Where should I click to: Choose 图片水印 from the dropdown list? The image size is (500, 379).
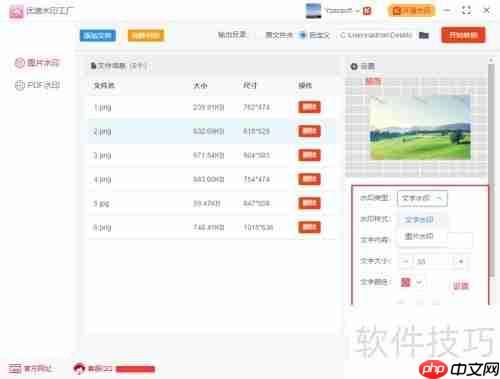[x=419, y=236]
